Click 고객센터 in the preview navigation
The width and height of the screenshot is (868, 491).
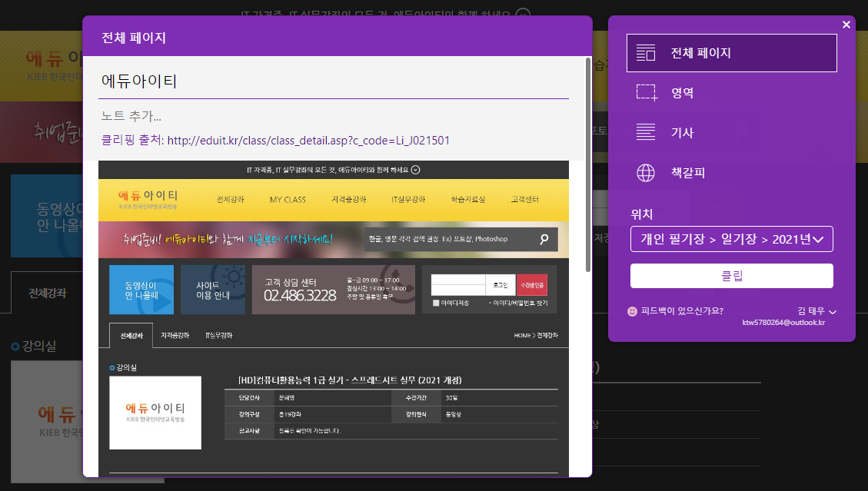[525, 199]
